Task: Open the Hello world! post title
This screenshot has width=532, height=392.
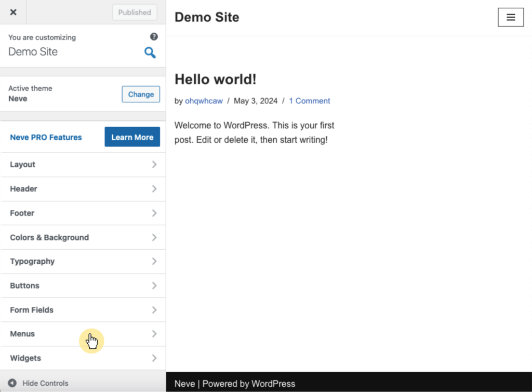Action: tap(216, 79)
